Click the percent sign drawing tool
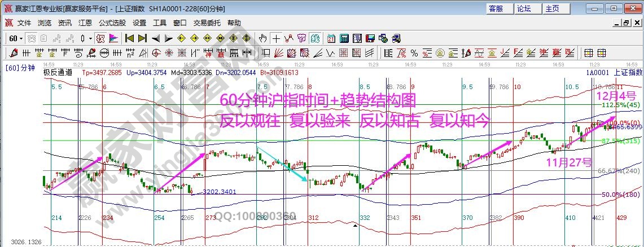 click(x=414, y=53)
